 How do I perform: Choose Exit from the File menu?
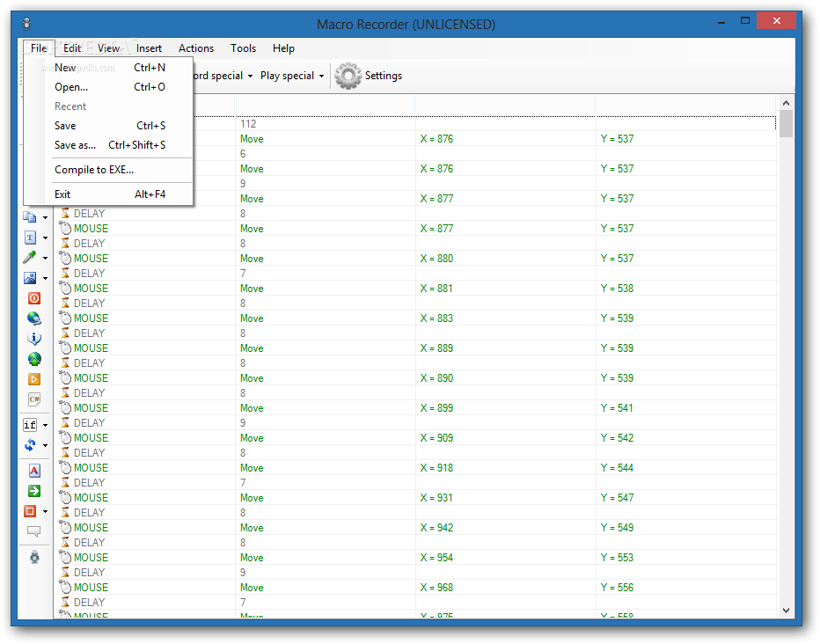point(110,194)
